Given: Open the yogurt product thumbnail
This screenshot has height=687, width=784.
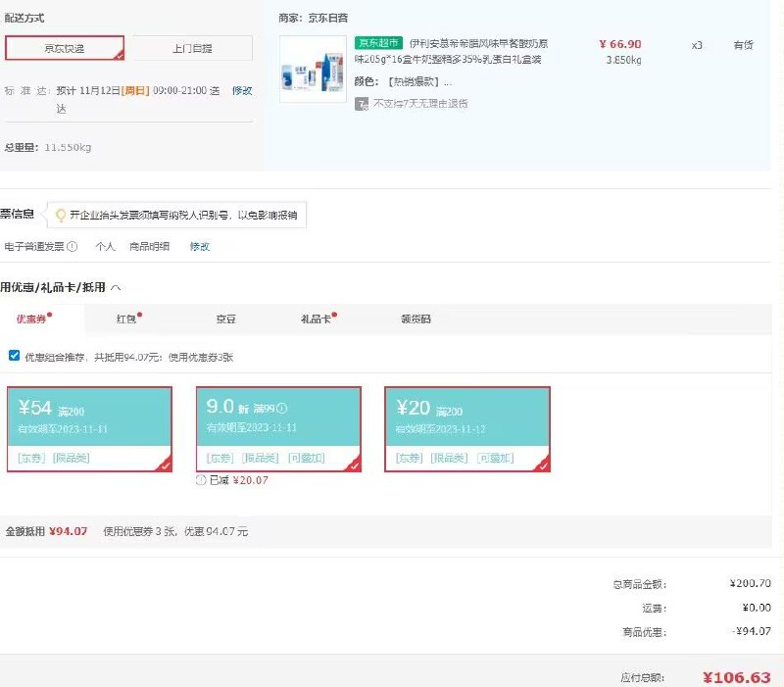Looking at the screenshot, I should tap(313, 69).
